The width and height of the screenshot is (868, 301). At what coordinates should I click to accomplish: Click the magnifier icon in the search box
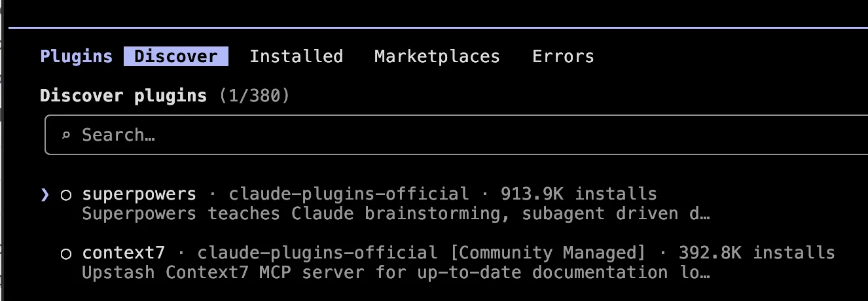[65, 136]
